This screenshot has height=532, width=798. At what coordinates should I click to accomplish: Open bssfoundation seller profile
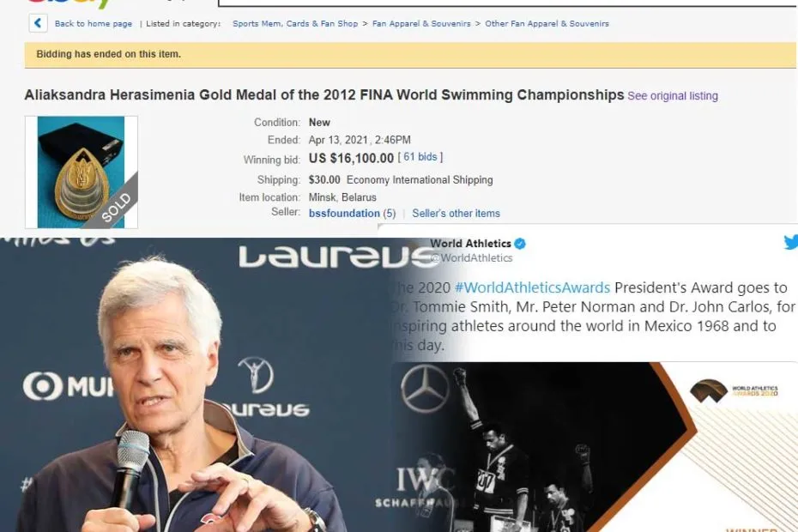344,214
